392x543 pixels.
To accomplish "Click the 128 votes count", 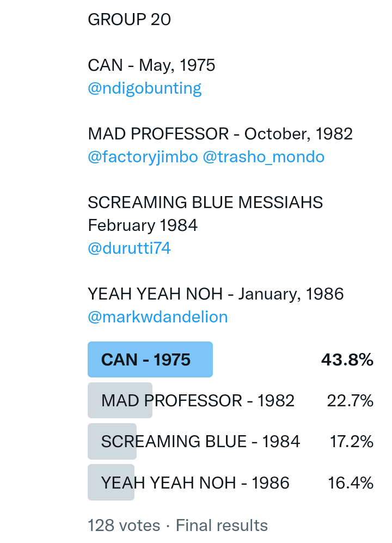I will (124, 526).
